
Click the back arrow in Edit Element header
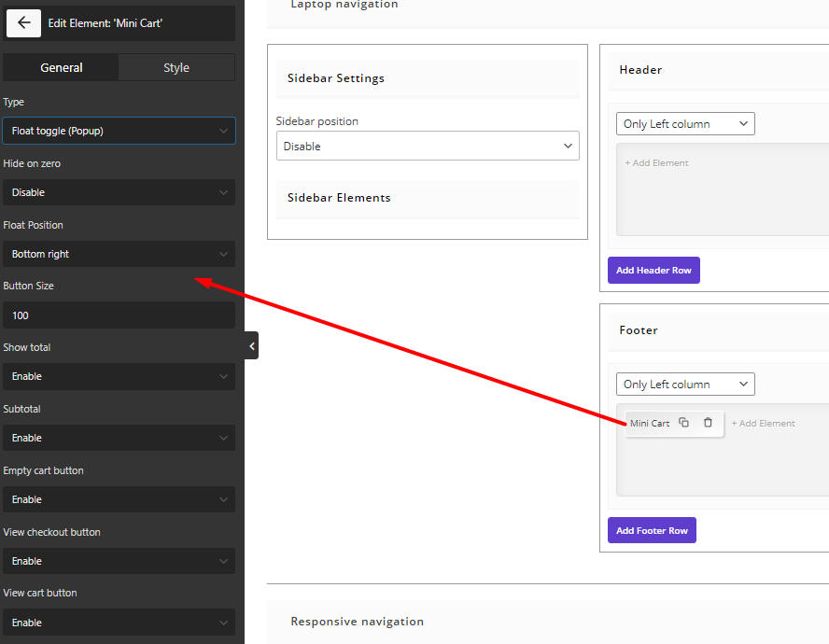tap(23, 23)
